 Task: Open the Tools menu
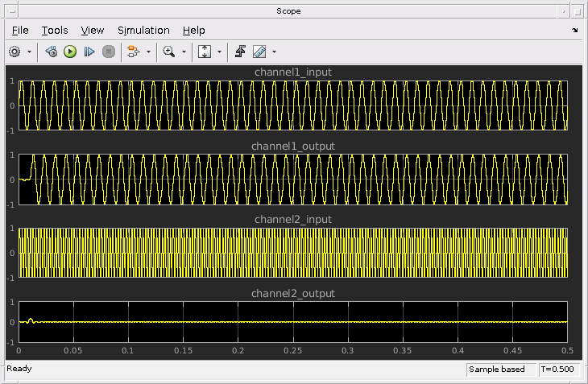click(55, 31)
